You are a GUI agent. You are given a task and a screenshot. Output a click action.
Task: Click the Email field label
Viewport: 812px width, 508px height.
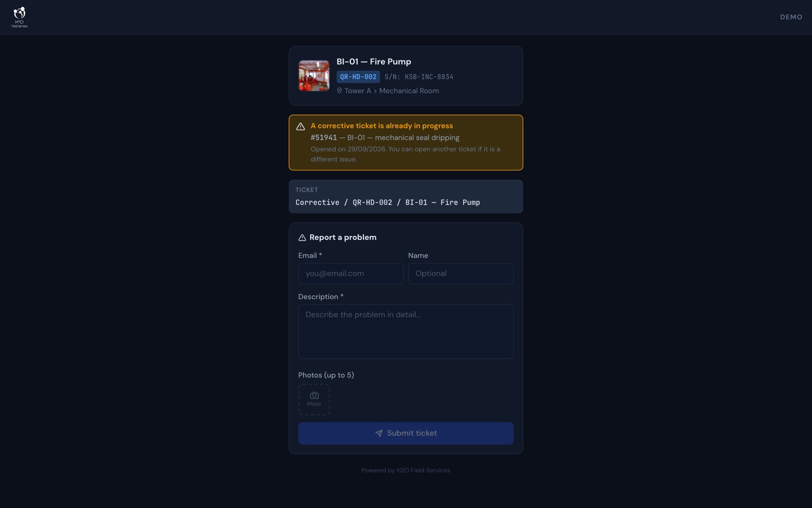(310, 256)
